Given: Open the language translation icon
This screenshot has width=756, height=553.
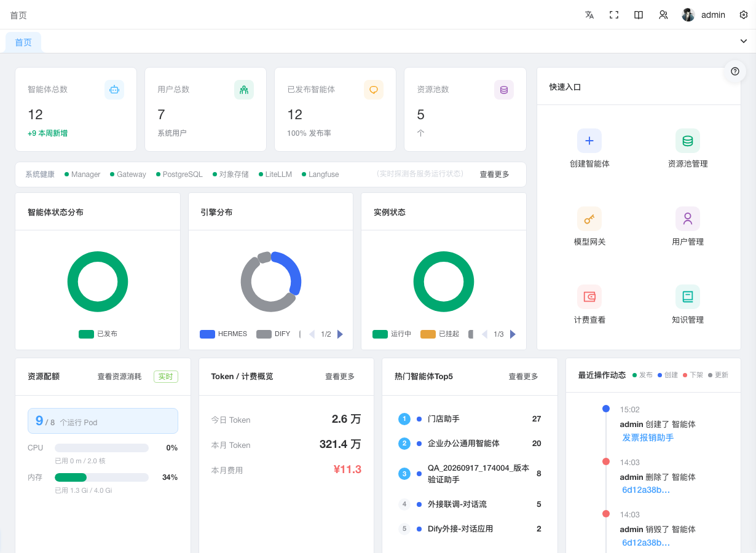Looking at the screenshot, I should point(589,15).
